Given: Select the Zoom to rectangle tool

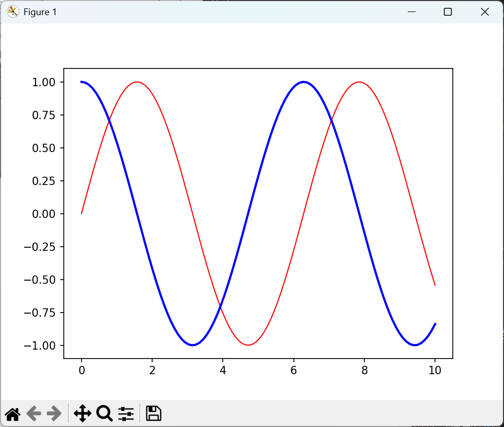Looking at the screenshot, I should (x=105, y=414).
